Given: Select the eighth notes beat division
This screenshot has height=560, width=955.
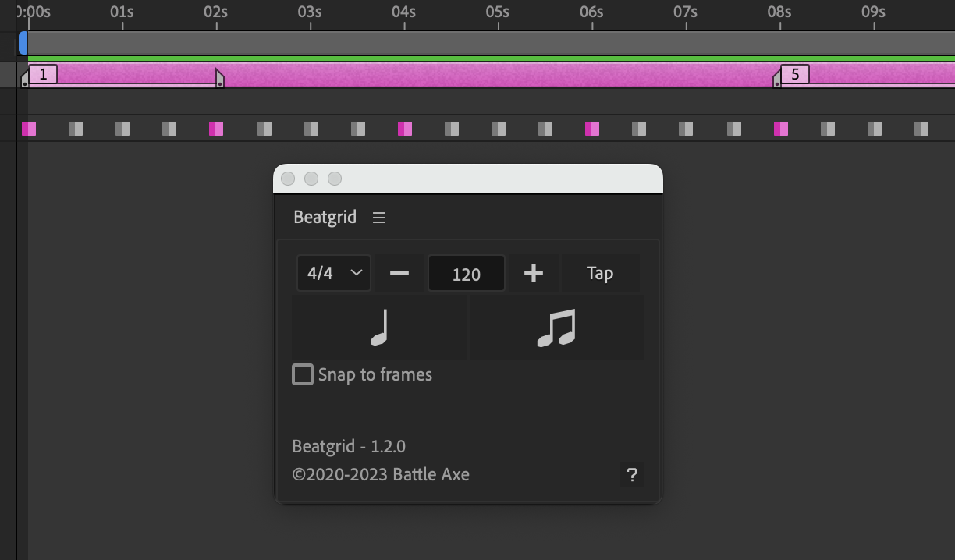Looking at the screenshot, I should [x=557, y=327].
